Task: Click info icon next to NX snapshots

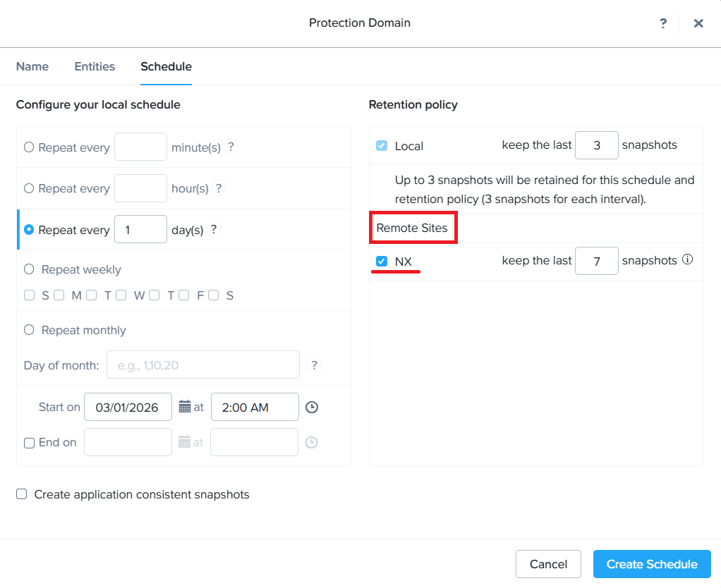Action: (688, 260)
